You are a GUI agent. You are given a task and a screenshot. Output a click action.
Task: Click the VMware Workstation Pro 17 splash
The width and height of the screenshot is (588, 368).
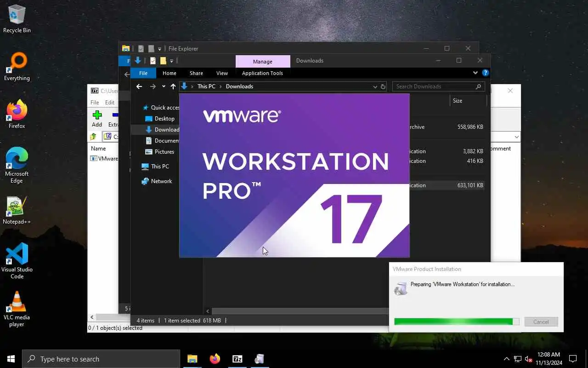[294, 175]
